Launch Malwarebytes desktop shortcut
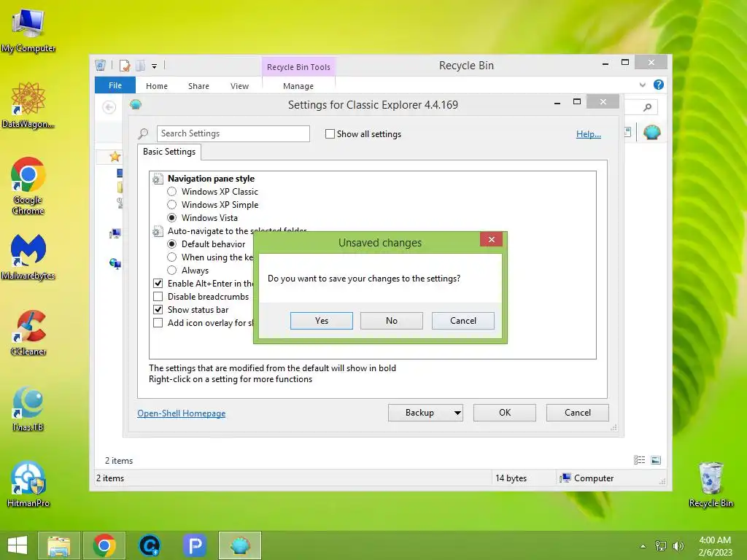747x560 pixels. pos(28,257)
